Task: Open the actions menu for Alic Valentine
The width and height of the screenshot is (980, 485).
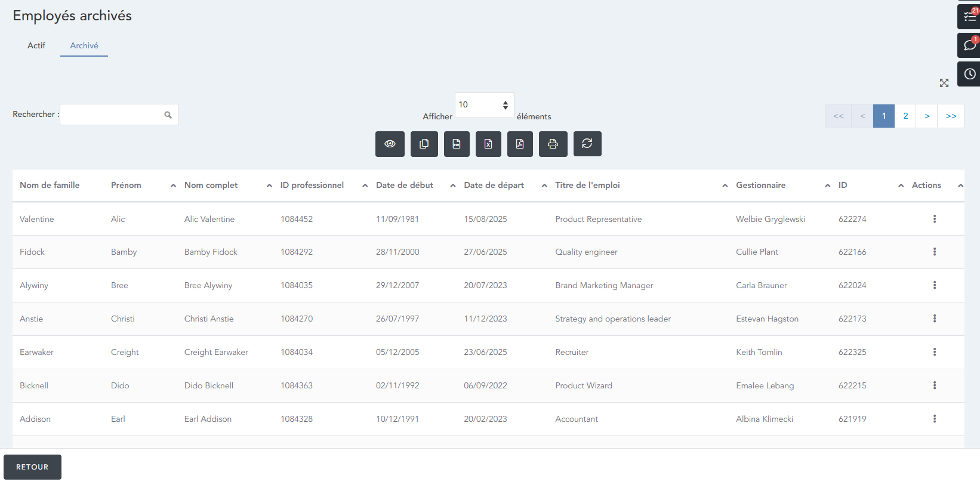Action: point(934,219)
